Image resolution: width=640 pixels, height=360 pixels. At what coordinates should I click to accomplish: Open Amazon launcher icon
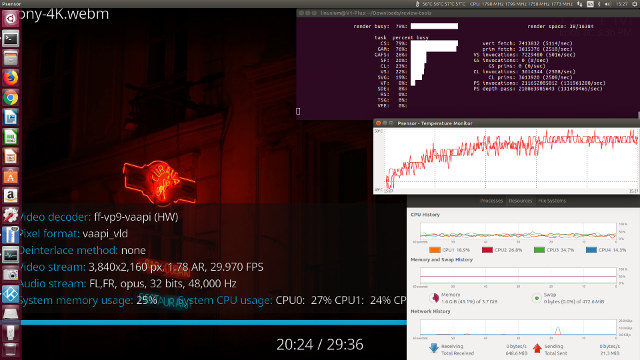coord(11,196)
